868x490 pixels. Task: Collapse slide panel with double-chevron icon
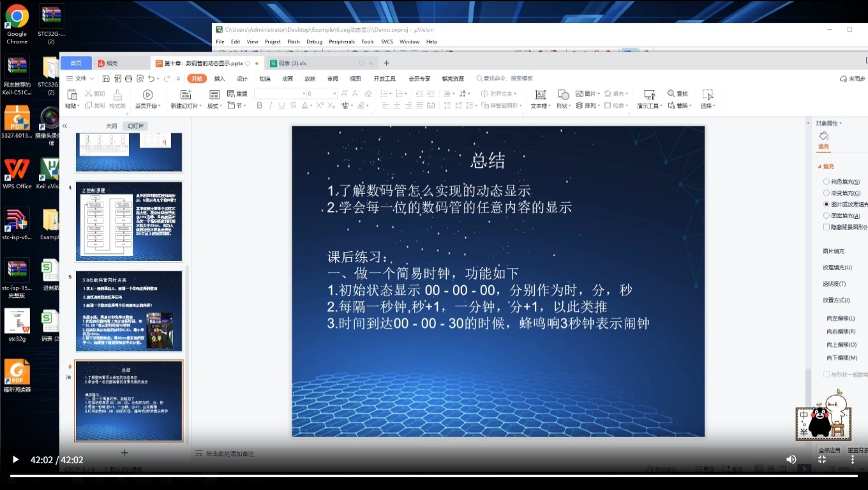point(64,126)
